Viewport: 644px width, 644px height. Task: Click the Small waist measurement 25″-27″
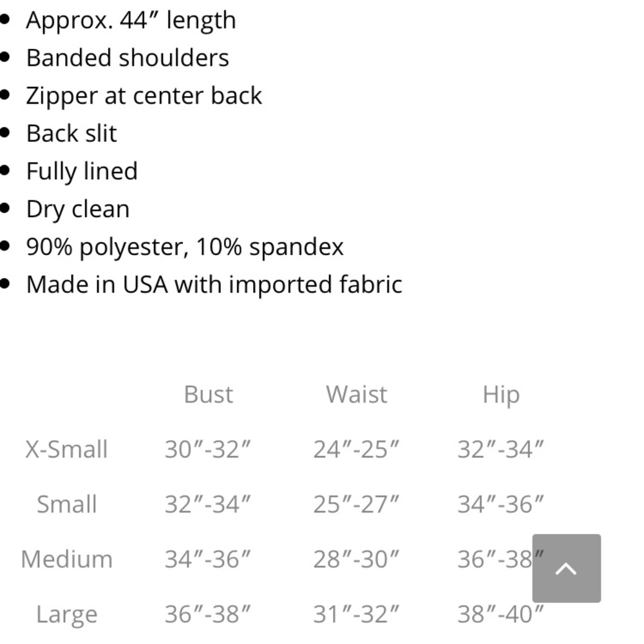(356, 504)
